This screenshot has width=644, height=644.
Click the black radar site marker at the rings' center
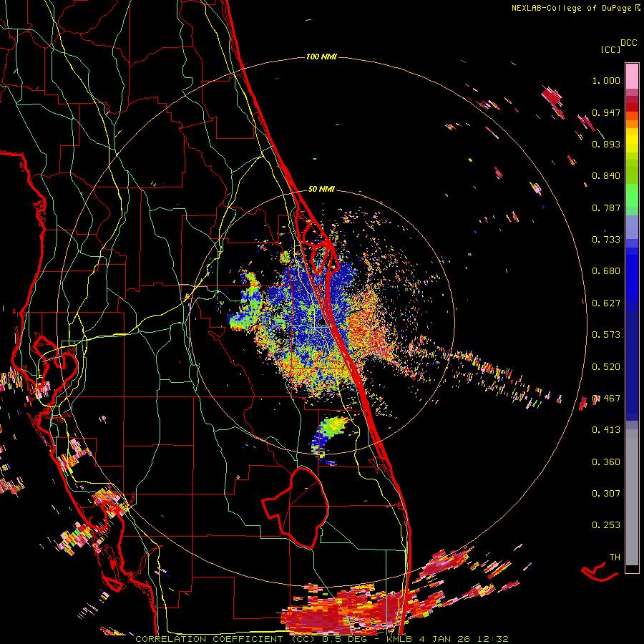[321, 323]
